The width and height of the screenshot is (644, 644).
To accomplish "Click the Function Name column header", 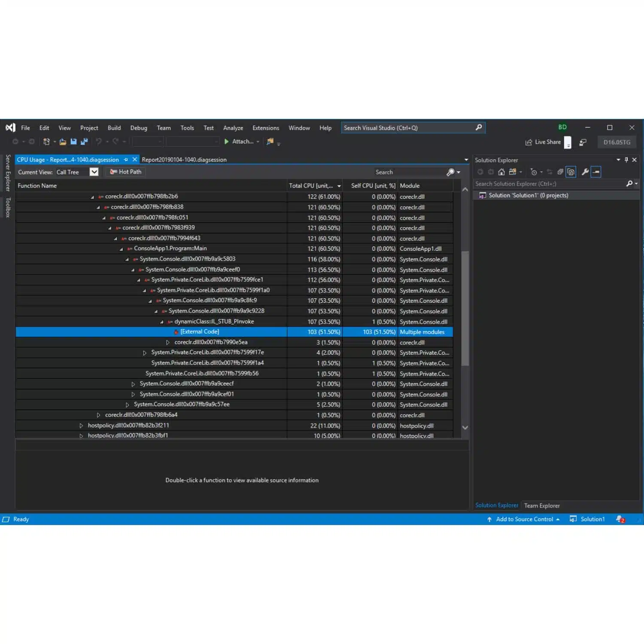I will 151,186.
